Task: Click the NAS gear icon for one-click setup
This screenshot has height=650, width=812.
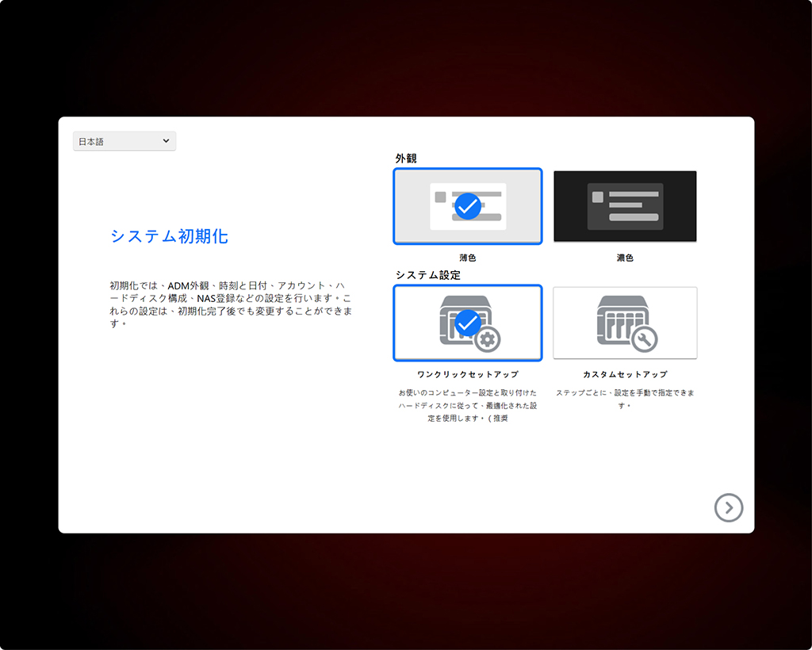Action: (x=470, y=323)
